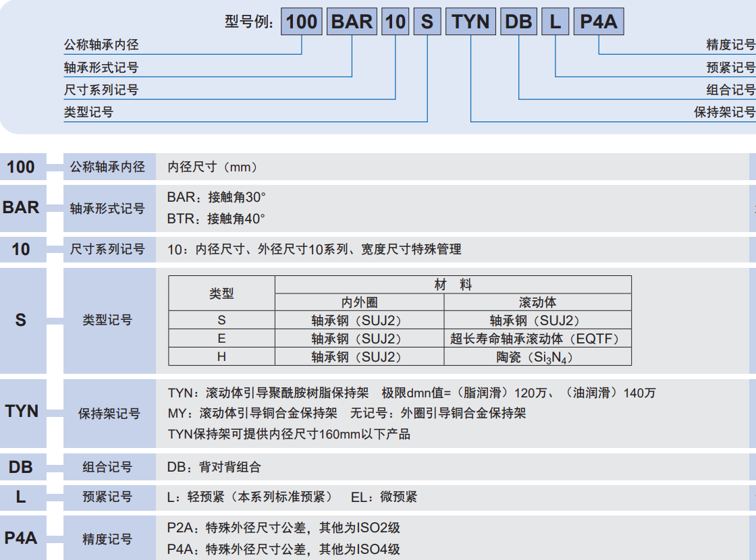Click 'DB: 背对背组合' text

point(214,467)
